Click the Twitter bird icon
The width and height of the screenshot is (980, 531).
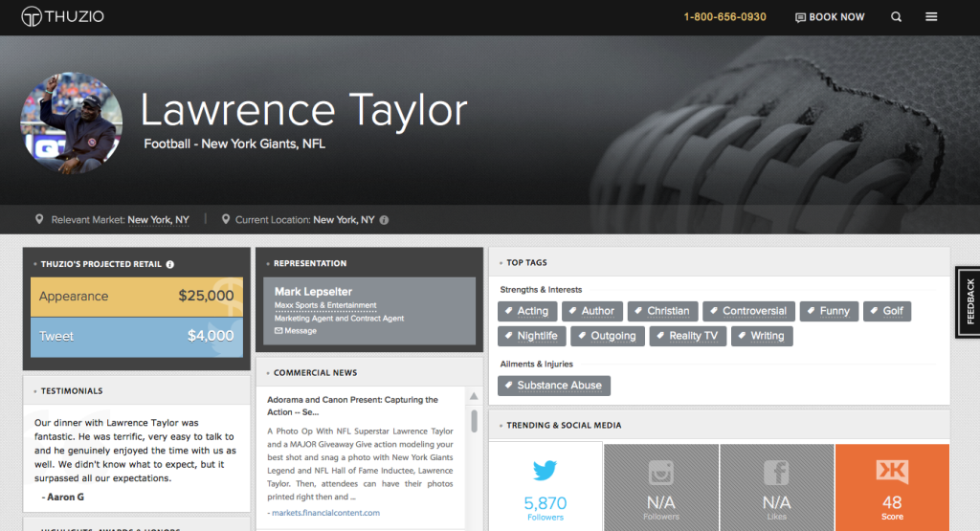[545, 470]
